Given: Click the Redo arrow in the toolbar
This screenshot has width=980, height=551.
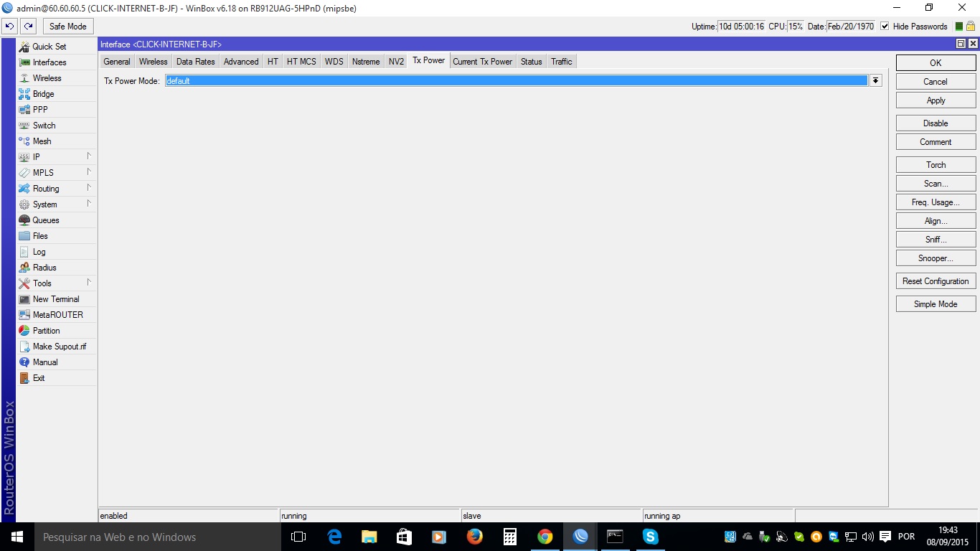Looking at the screenshot, I should point(28,27).
